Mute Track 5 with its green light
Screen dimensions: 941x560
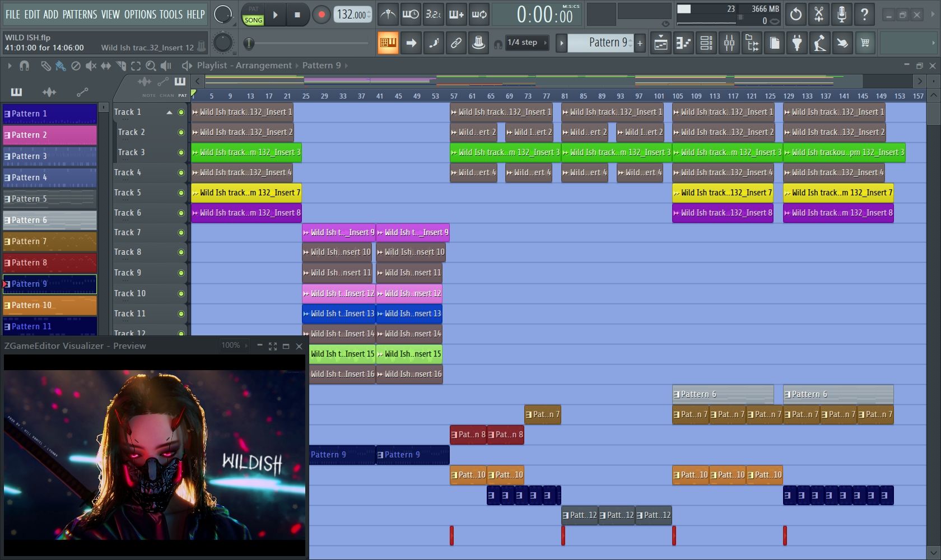click(181, 193)
